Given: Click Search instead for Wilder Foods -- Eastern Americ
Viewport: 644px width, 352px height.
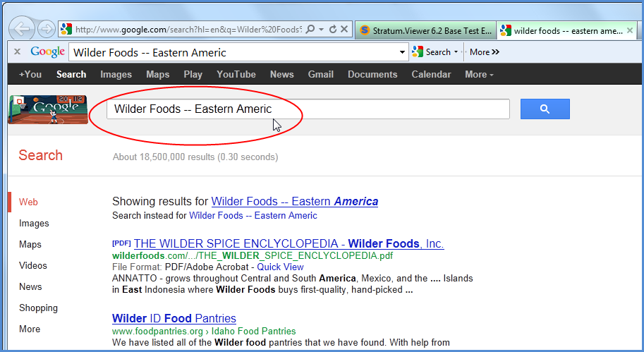Looking at the screenshot, I should click(253, 215).
